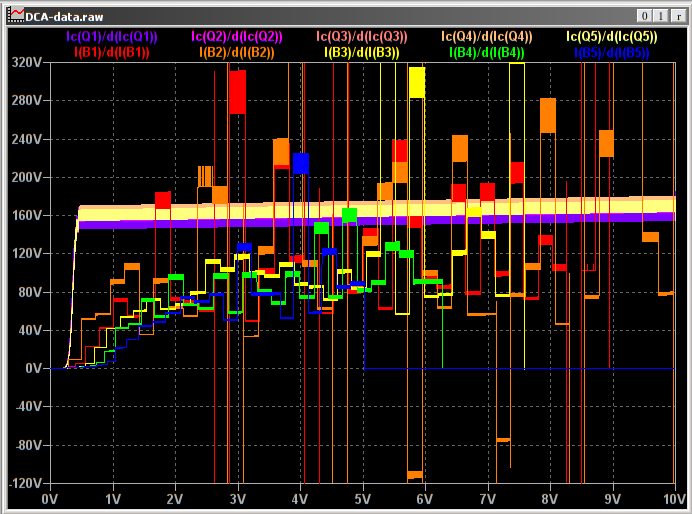This screenshot has width=692, height=514.
Task: Click the 80V vertical axis label
Action: [30, 292]
